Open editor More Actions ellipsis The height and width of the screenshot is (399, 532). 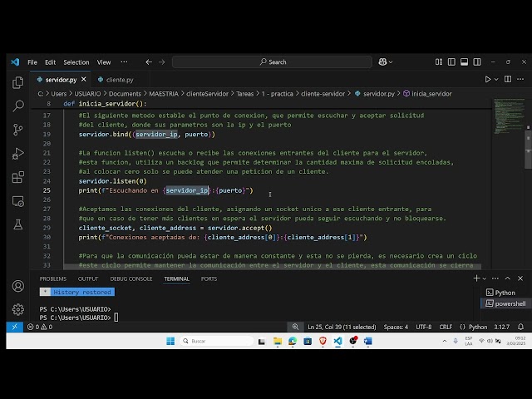[x=520, y=79]
